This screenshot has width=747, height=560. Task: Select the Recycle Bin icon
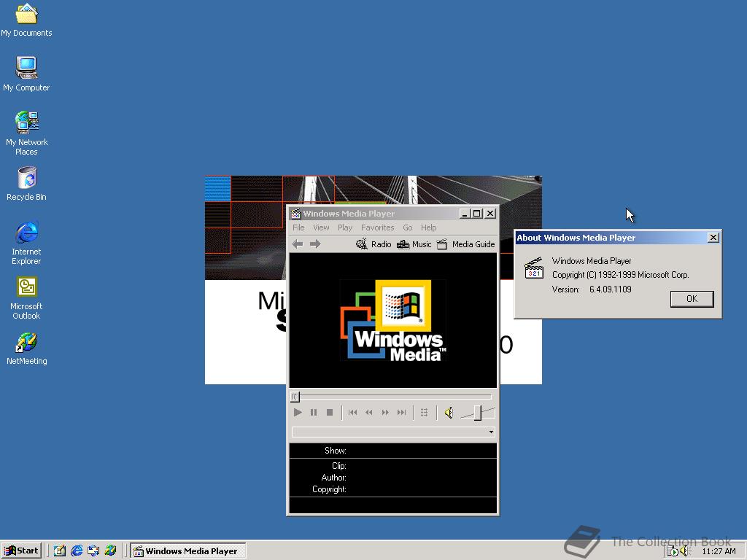click(27, 184)
